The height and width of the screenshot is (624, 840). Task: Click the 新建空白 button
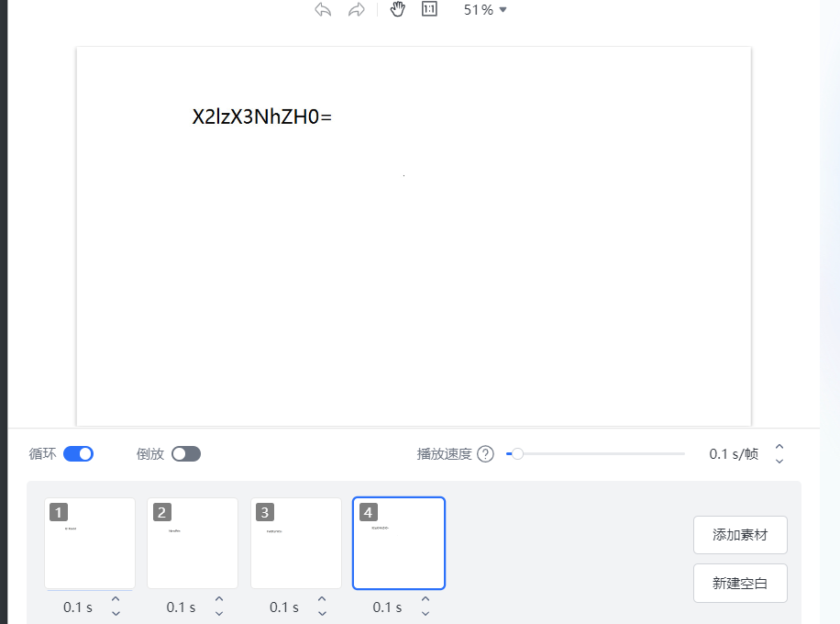[x=740, y=584]
